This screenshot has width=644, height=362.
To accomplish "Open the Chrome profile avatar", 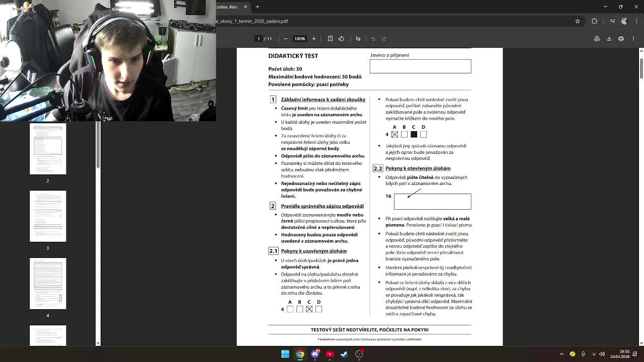I will coord(624,21).
